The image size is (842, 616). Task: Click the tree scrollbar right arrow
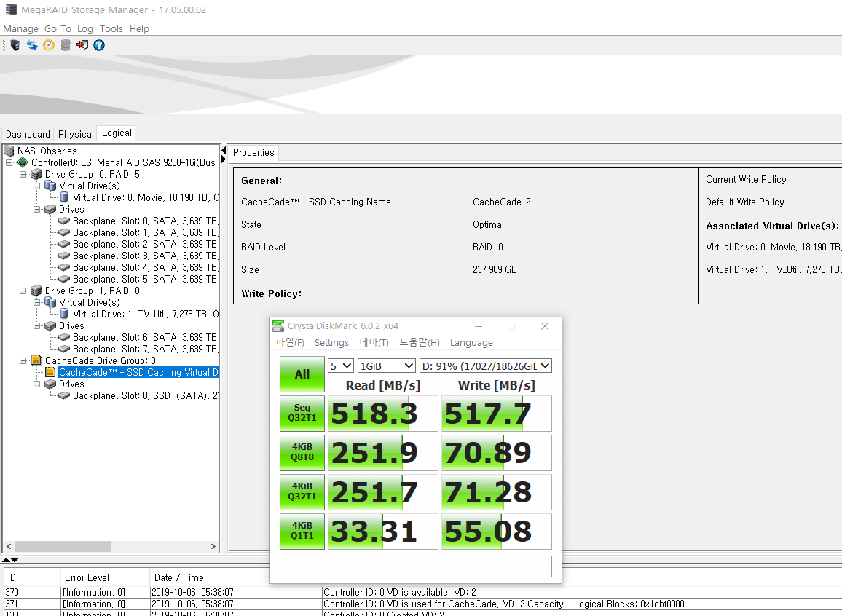click(213, 546)
